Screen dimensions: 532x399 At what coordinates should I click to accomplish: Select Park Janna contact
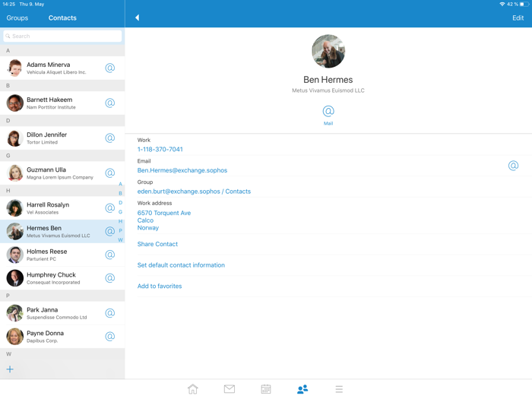62,313
